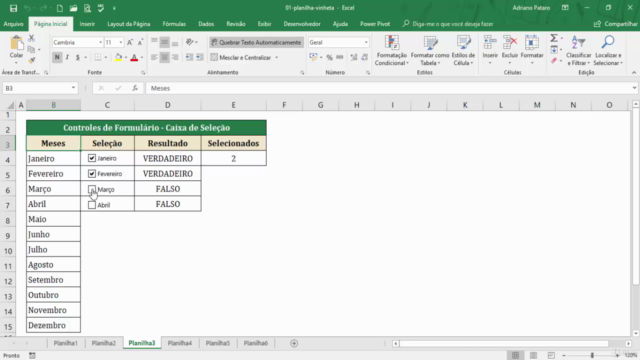This screenshot has height=360, width=640.
Task: Increase decimal places
Action: click(x=354, y=58)
